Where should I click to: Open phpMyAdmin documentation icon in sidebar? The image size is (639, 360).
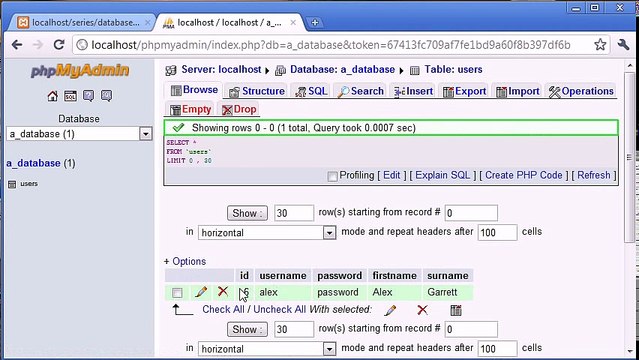[88, 96]
